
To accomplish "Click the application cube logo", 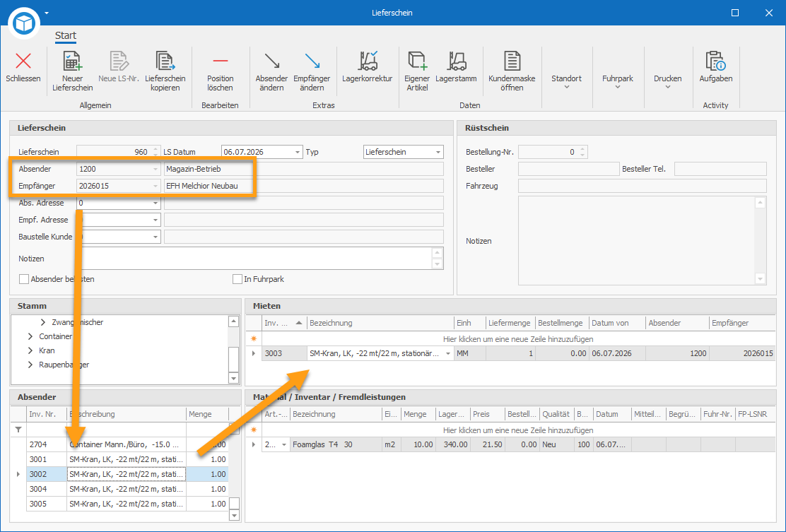I will (x=24, y=23).
